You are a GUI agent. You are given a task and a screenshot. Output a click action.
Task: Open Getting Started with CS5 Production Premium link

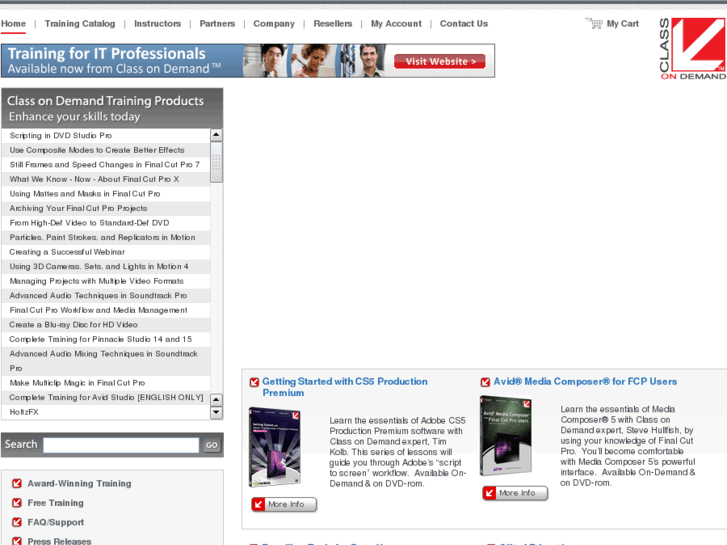(344, 387)
